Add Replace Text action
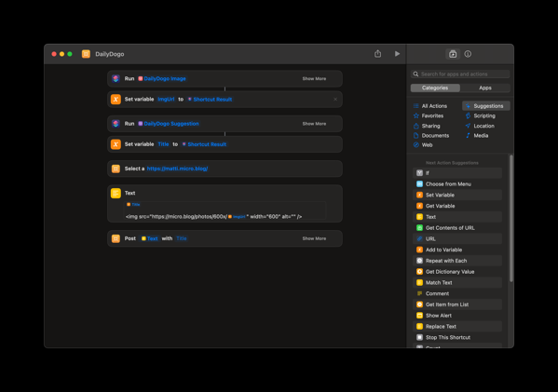The image size is (558, 392). coord(457,327)
